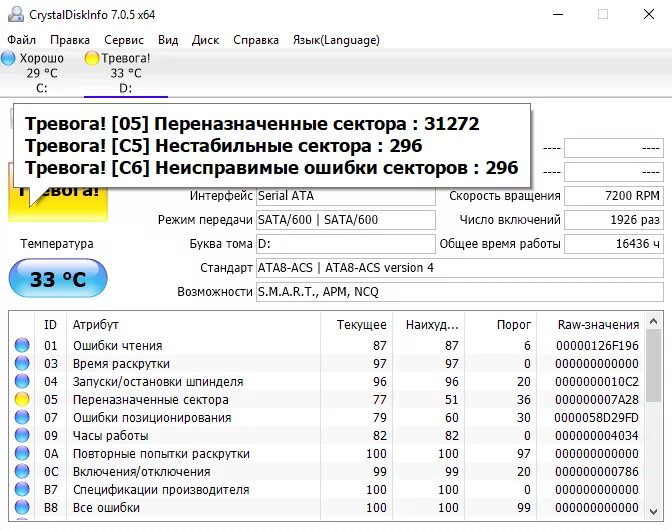This screenshot has width=672, height=530.
Task: Click raw value 000000007A28
Action: click(597, 399)
